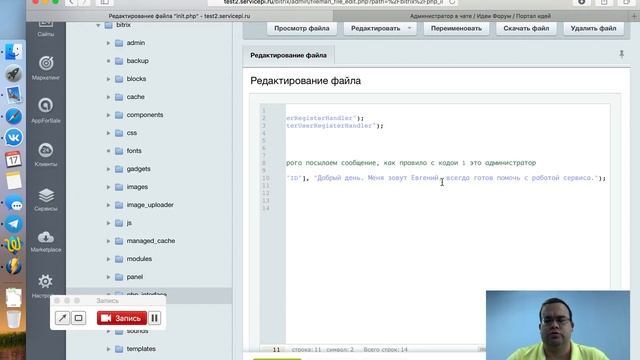
Task: Open Сайты section in sidebar
Action: coord(46,29)
